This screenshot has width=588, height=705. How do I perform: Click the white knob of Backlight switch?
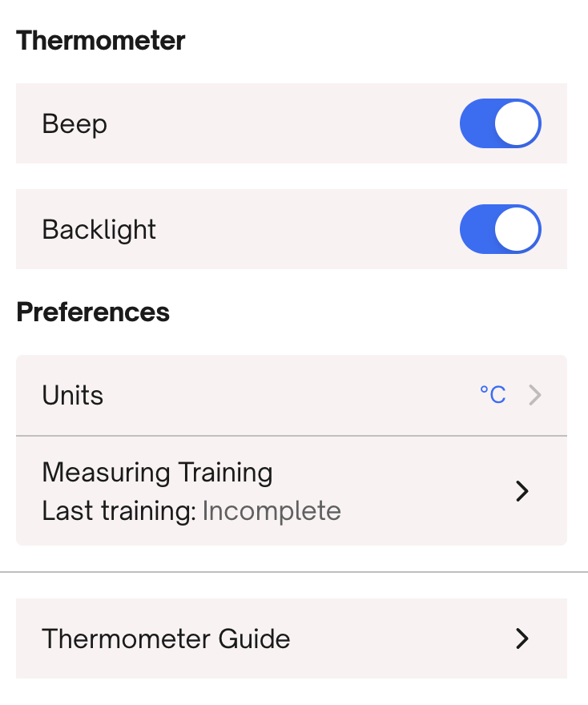(516, 230)
